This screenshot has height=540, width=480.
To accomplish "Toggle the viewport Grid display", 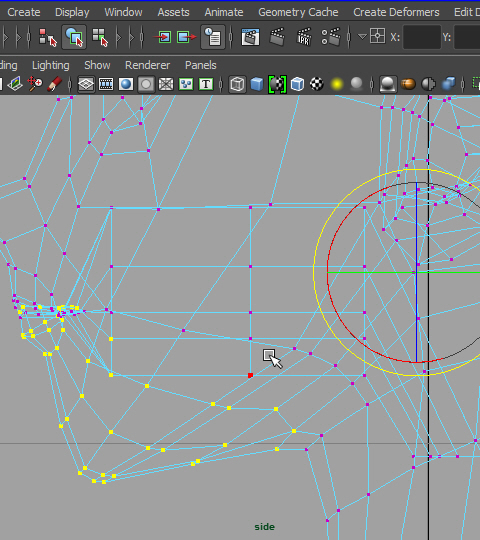I will pos(86,84).
